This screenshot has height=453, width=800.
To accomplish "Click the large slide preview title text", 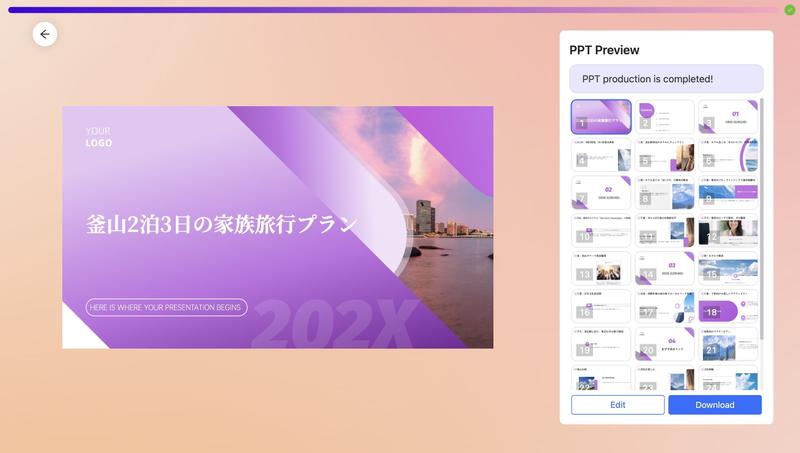I will (221, 225).
